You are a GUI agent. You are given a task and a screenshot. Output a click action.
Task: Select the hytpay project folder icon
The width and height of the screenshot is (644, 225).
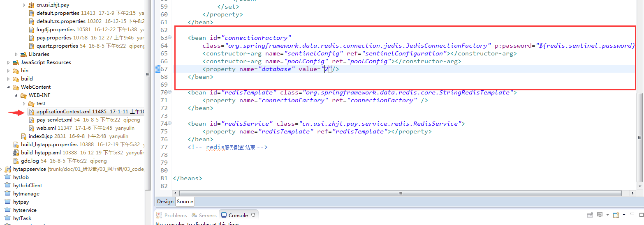click(8, 202)
